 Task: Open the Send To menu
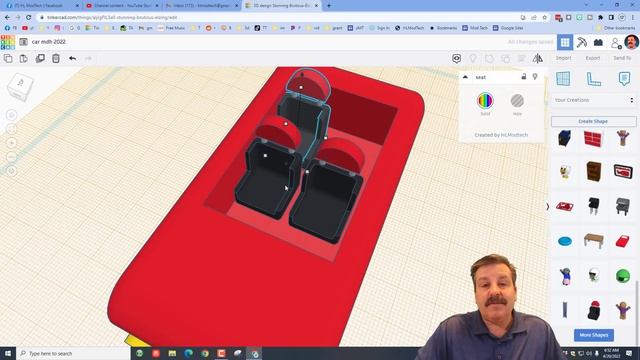tap(622, 58)
